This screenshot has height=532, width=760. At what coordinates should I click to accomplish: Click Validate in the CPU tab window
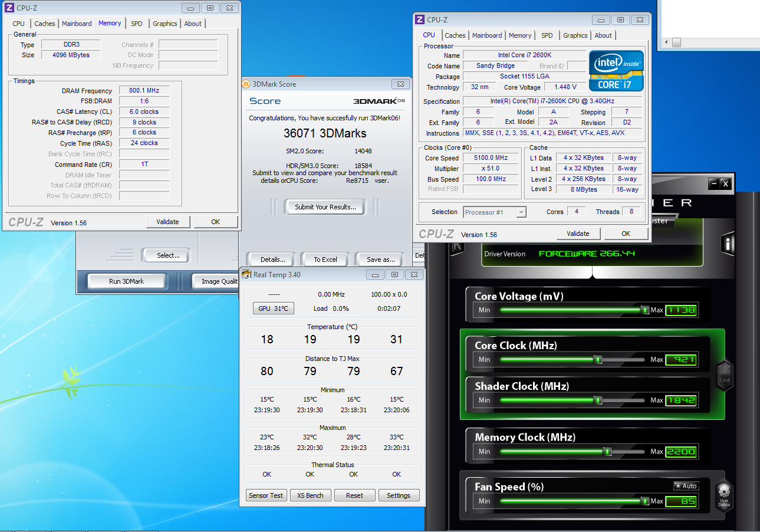[x=578, y=234]
